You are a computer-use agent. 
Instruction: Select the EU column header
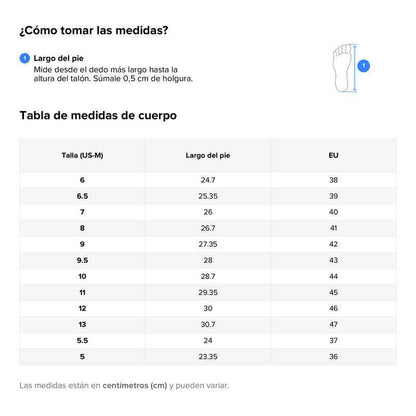click(333, 155)
